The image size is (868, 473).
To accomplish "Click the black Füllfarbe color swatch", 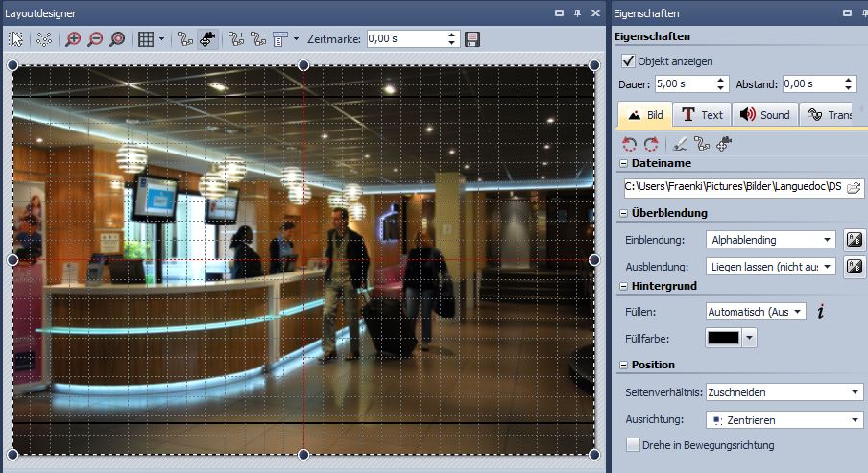I will point(723,338).
